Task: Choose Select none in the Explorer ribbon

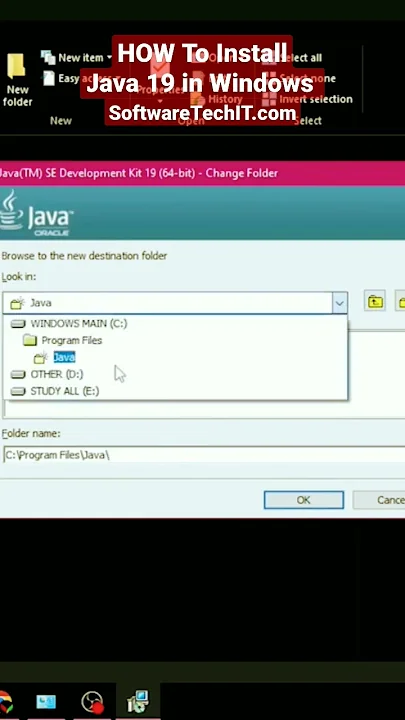Action: click(x=301, y=79)
